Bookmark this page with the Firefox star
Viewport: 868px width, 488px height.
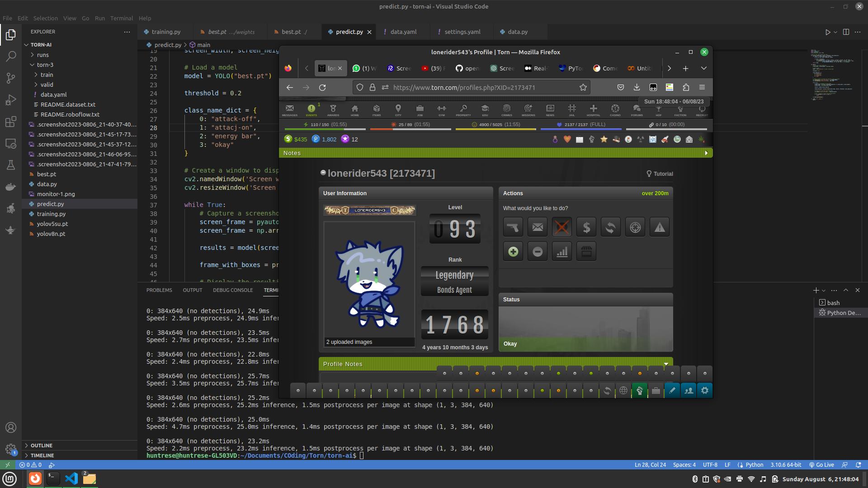[583, 87]
